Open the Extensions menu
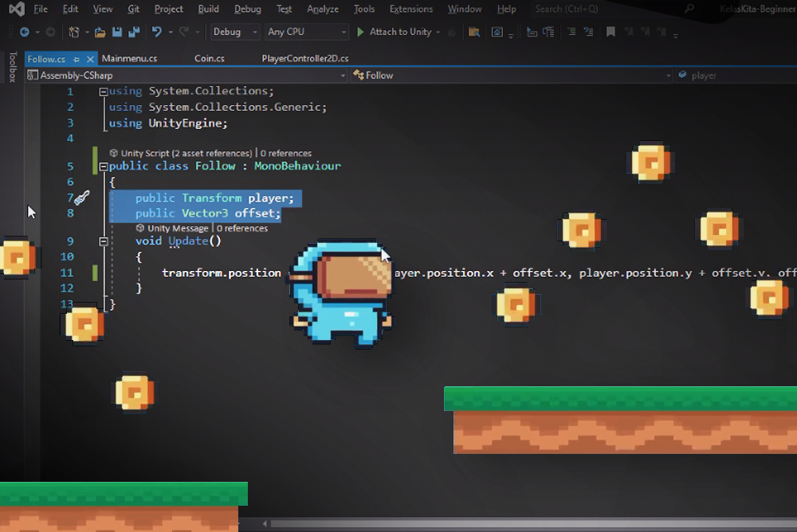This screenshot has height=532, width=797. coord(411,9)
